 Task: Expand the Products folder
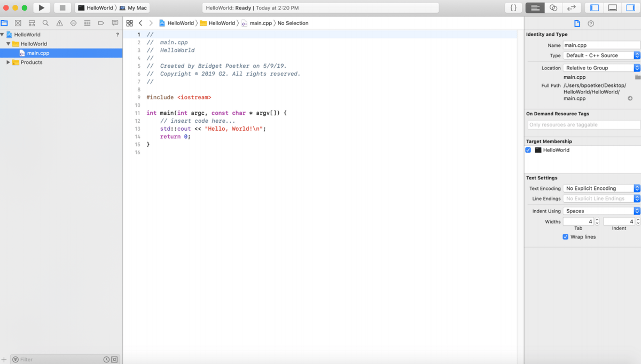pyautogui.click(x=9, y=62)
